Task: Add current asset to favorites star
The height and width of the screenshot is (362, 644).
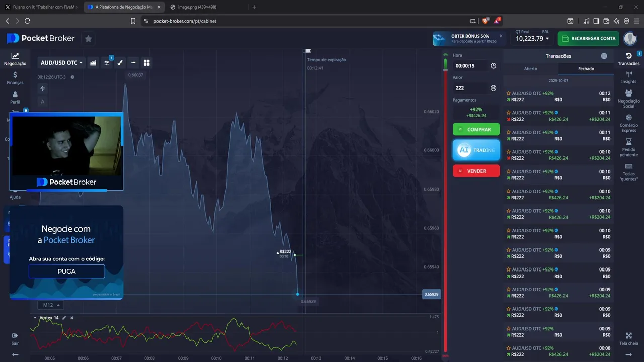Action: 88,39
